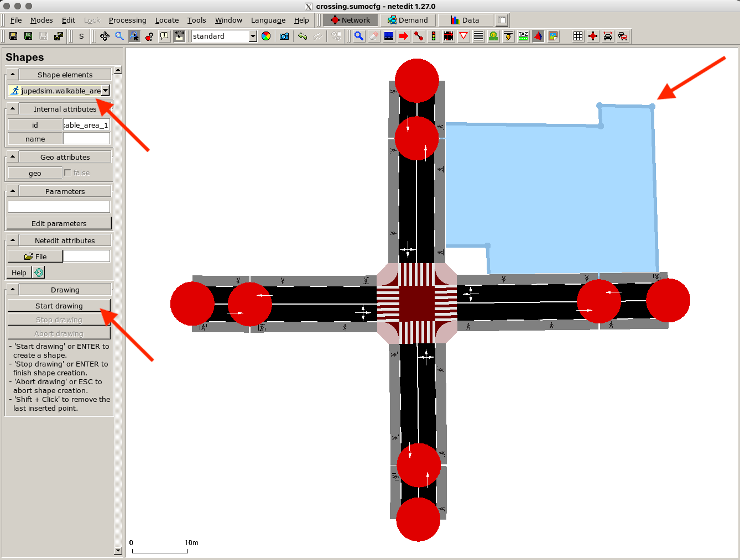Screen dimensions: 740x560
Task: Switch to the Demand supermode
Action: [408, 20]
